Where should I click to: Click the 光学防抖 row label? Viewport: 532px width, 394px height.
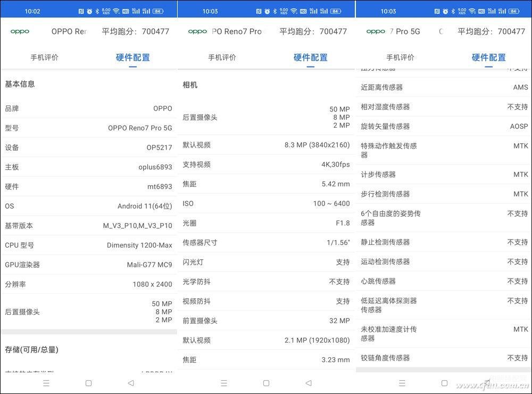(196, 282)
